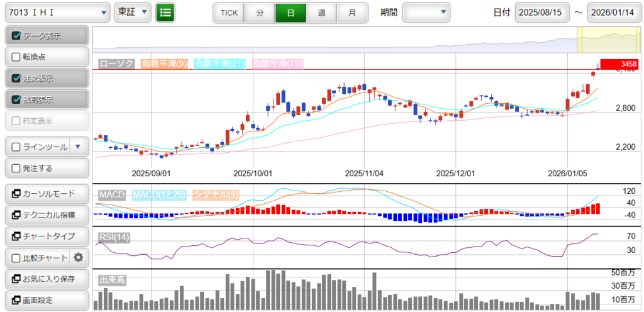The width and height of the screenshot is (644, 312).
Task: Uncheck the データ表示 checkbox
Action: (16, 36)
